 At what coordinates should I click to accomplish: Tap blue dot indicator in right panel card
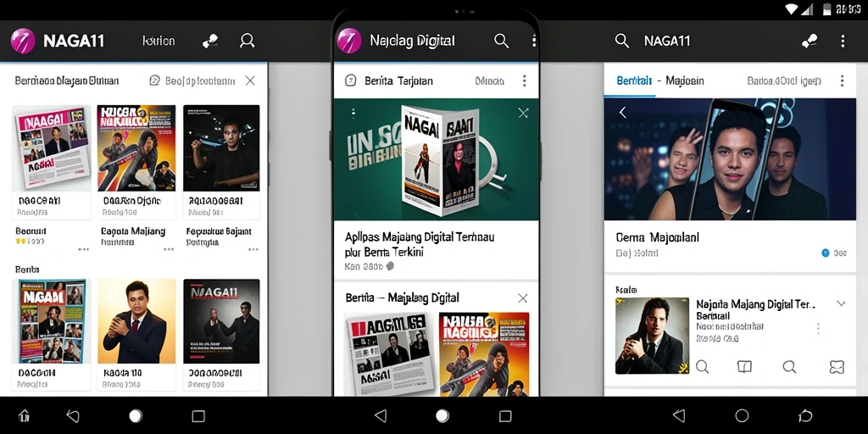click(x=826, y=253)
